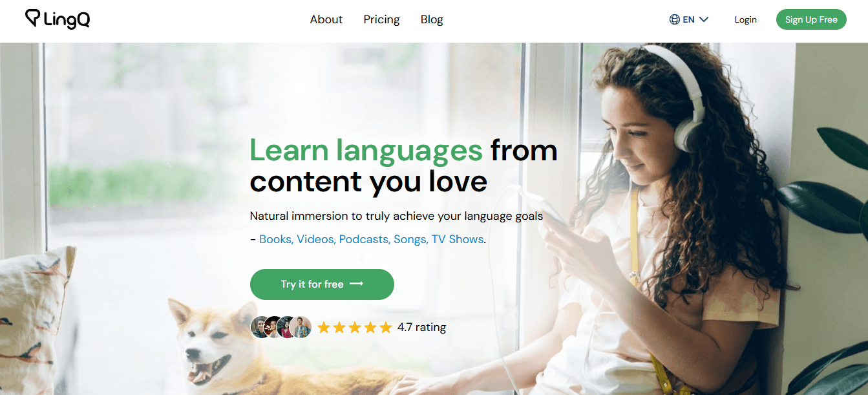Click the fifth rating star

(x=386, y=327)
